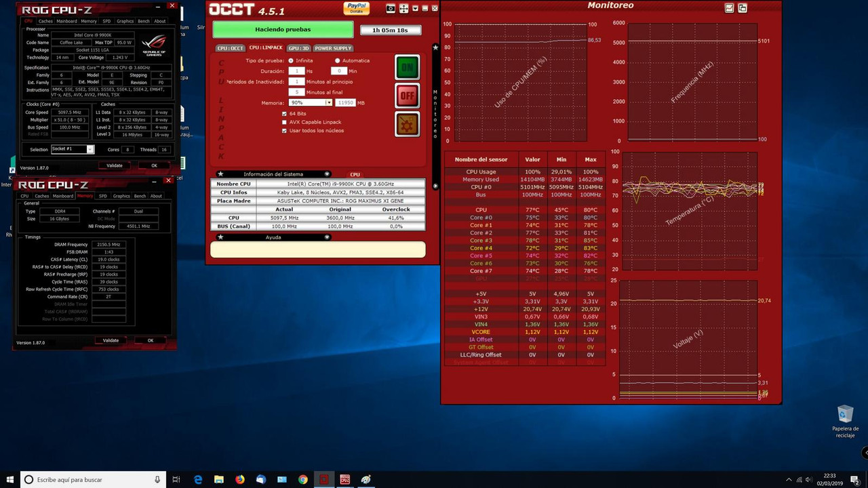Select the CPU : LINPACK tab

pos(266,47)
